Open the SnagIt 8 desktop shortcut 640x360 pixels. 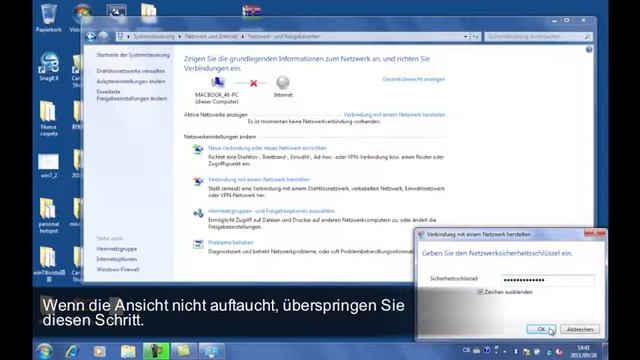tap(49, 67)
